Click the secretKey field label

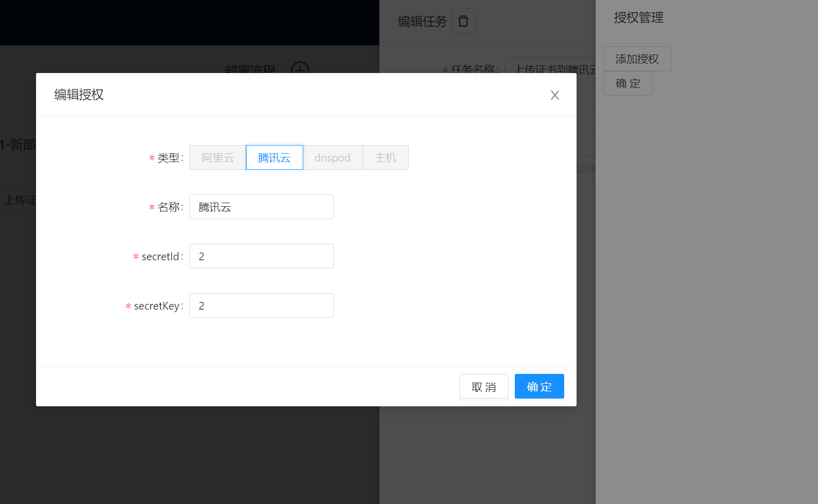coord(156,306)
